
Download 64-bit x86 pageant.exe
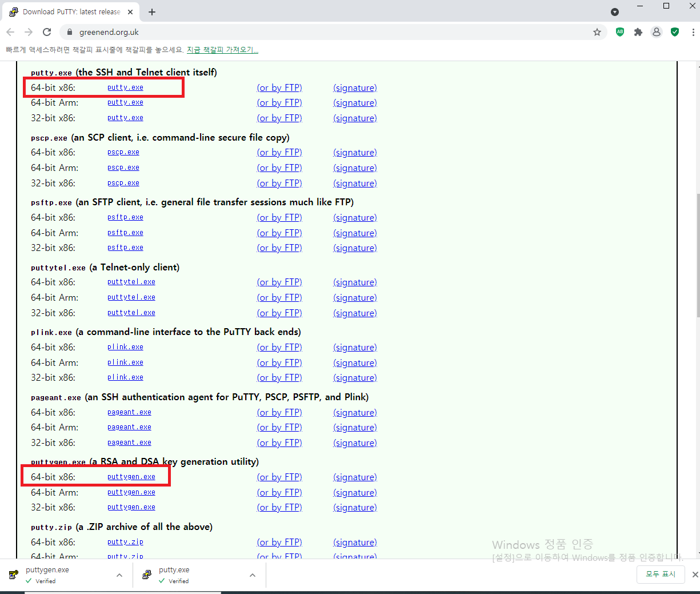point(129,412)
